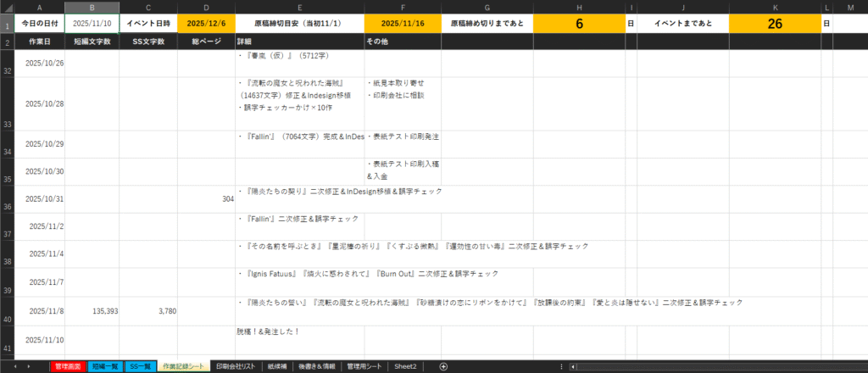Screen dimensions: 868x373
Task: Click the previous sheet navigation arrow
Action: coord(15,366)
